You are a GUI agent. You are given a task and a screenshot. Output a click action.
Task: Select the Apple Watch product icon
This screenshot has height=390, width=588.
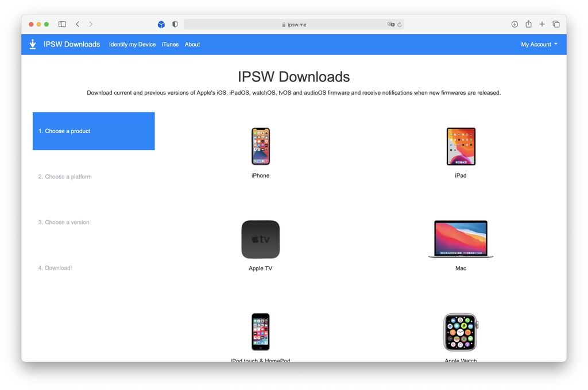tap(461, 331)
